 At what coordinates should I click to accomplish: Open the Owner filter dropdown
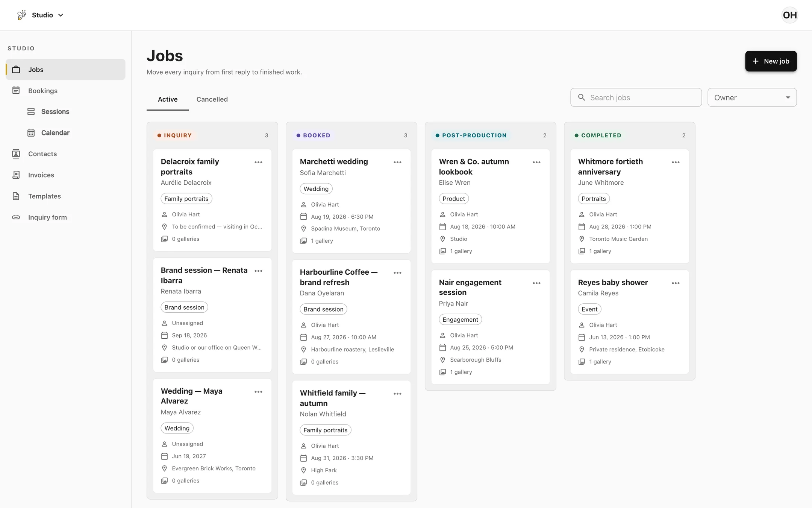(x=752, y=97)
